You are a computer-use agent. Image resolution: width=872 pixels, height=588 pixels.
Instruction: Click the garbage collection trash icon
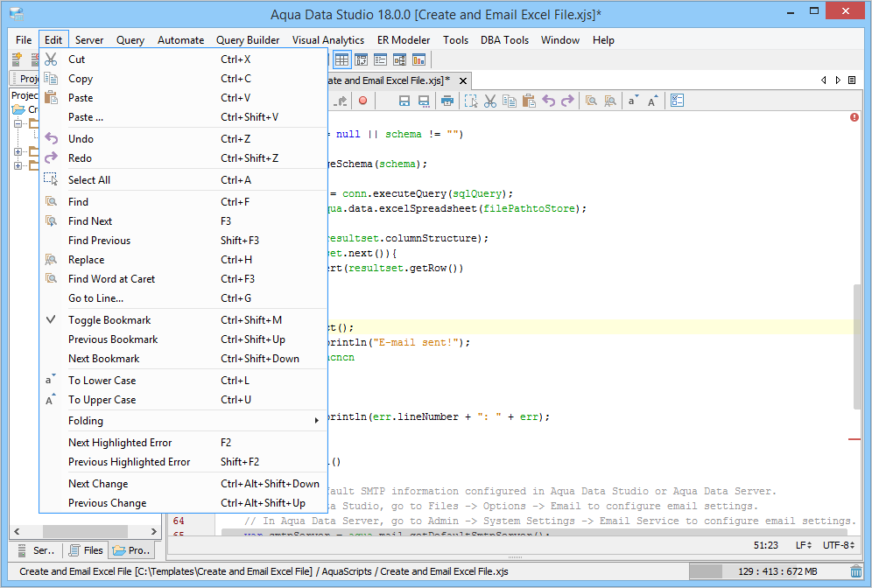pyautogui.click(x=855, y=571)
